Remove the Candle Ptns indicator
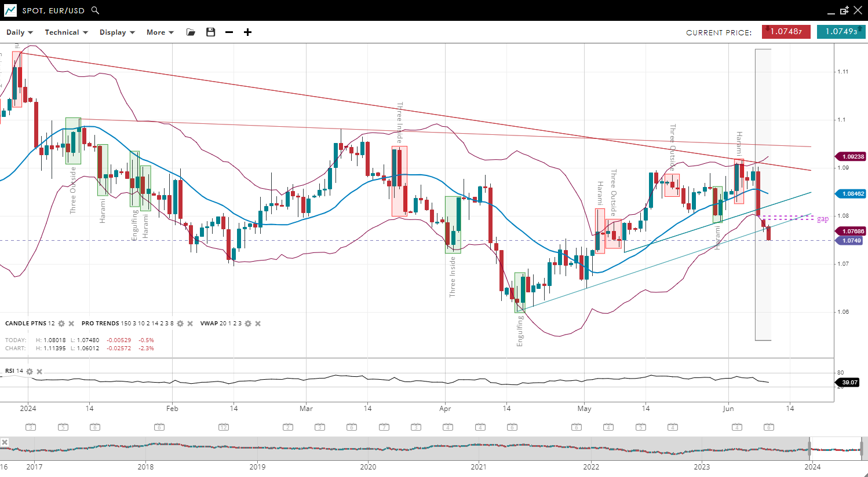This screenshot has height=477, width=868. (71, 324)
